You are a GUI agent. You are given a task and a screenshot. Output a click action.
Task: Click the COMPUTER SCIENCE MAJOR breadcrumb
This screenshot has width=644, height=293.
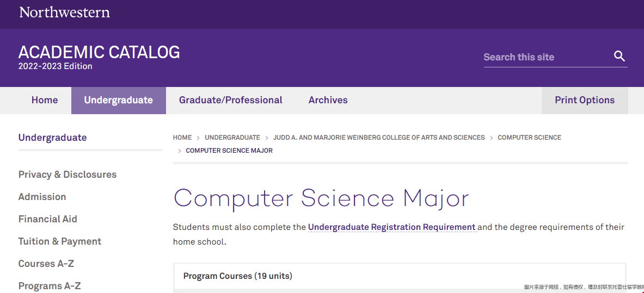tap(229, 151)
